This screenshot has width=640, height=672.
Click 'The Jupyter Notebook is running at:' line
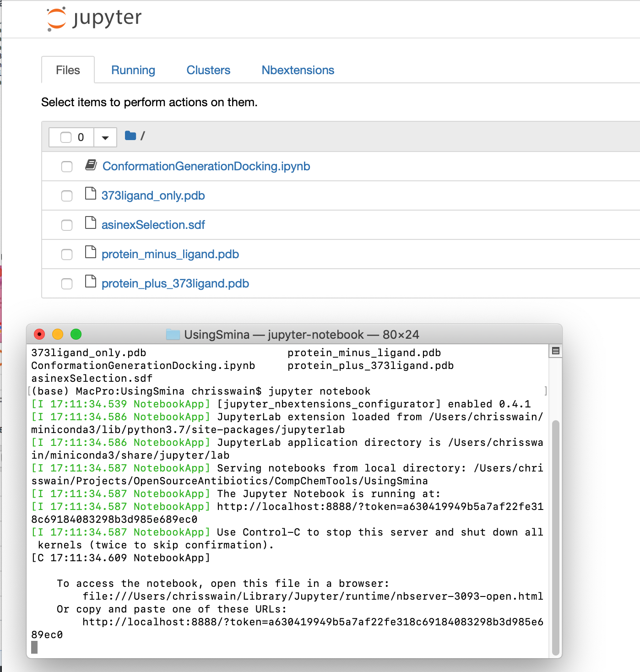point(236,494)
